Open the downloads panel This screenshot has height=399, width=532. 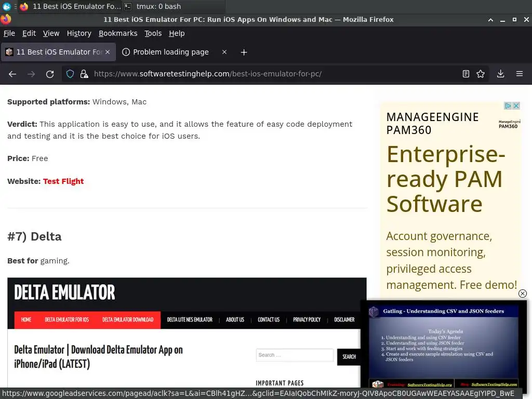(x=500, y=74)
